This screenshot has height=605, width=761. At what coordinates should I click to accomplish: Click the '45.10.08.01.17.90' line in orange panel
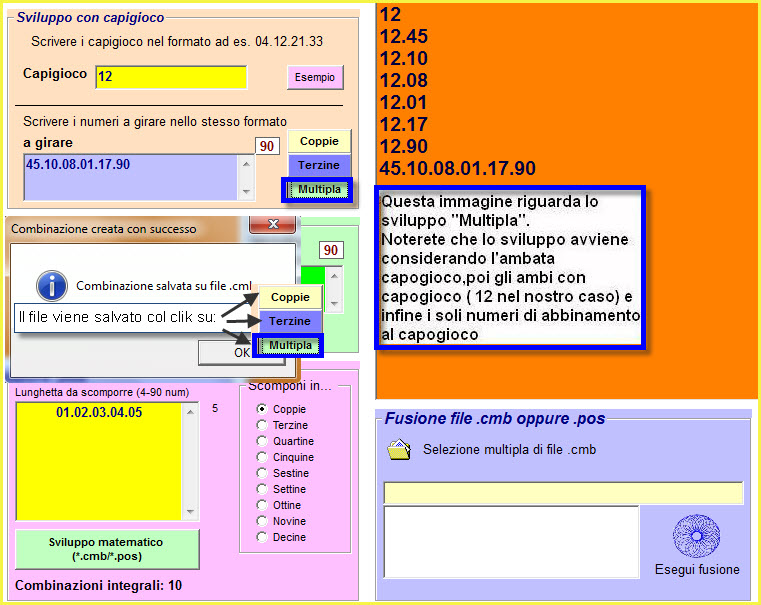point(458,168)
